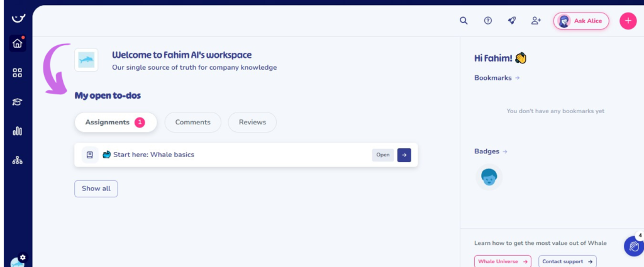Image resolution: width=644 pixels, height=267 pixels.
Task: Open the org chart icon in sidebar
Action: click(x=17, y=160)
